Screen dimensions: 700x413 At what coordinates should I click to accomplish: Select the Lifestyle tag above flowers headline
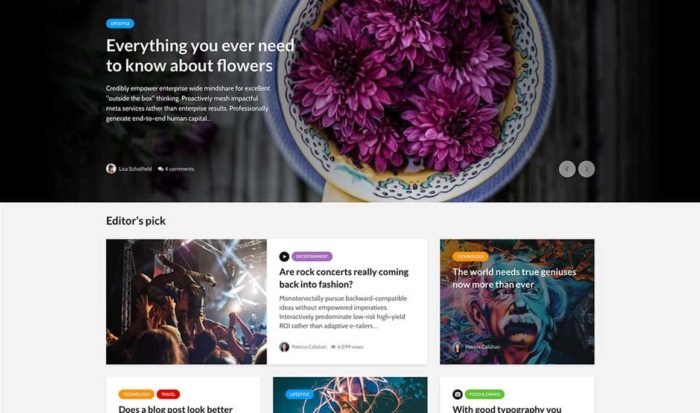[120, 24]
